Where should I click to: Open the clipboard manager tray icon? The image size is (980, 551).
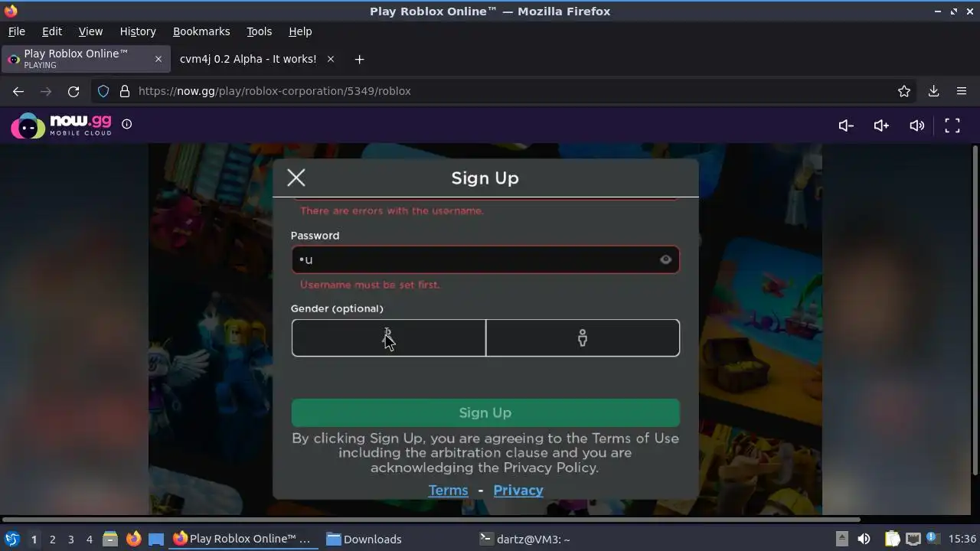click(x=892, y=539)
